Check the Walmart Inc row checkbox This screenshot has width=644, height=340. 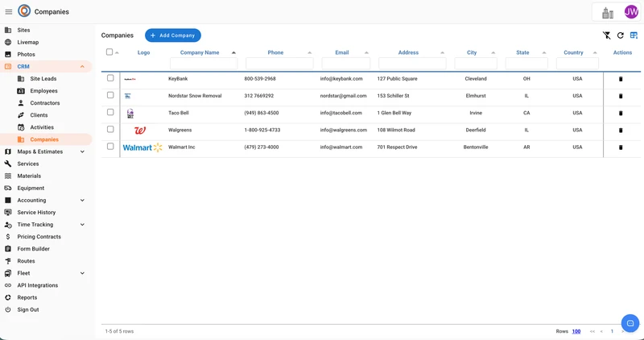(x=110, y=147)
